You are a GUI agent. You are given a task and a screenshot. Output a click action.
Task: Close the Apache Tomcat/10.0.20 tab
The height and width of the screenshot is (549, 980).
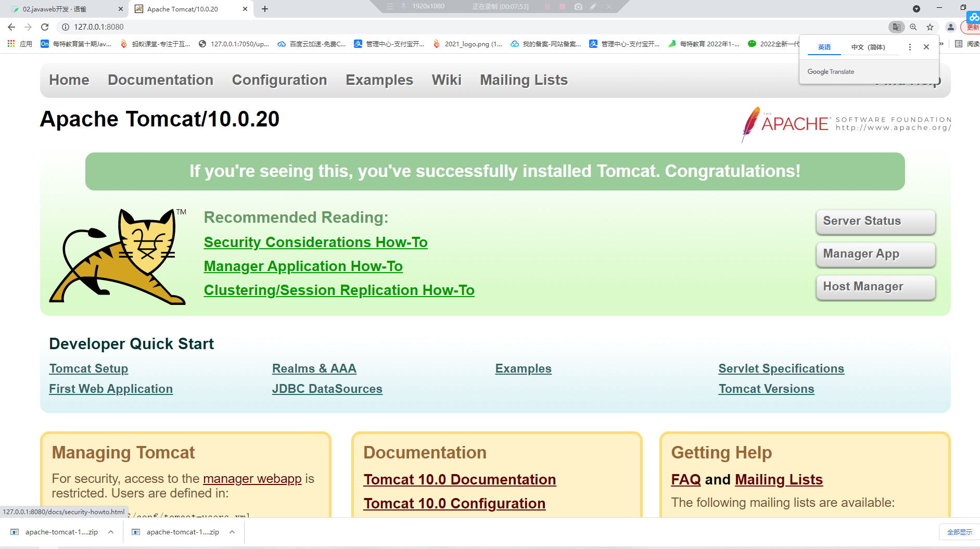(246, 9)
